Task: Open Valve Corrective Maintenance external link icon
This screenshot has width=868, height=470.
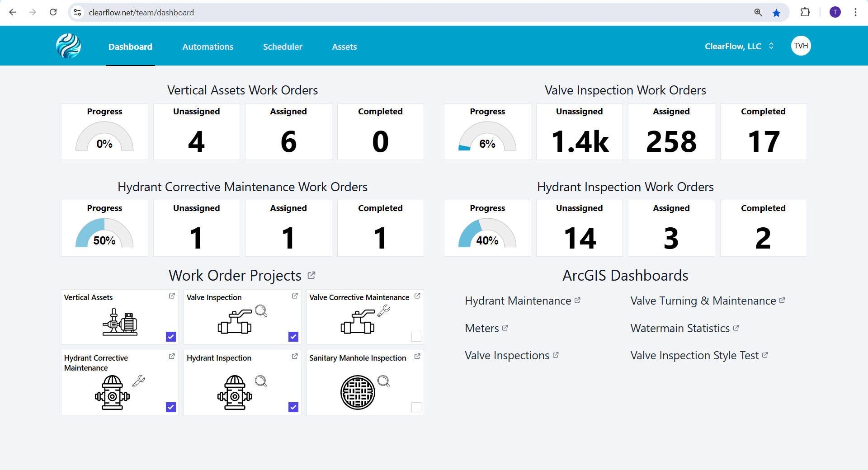Action: point(417,296)
